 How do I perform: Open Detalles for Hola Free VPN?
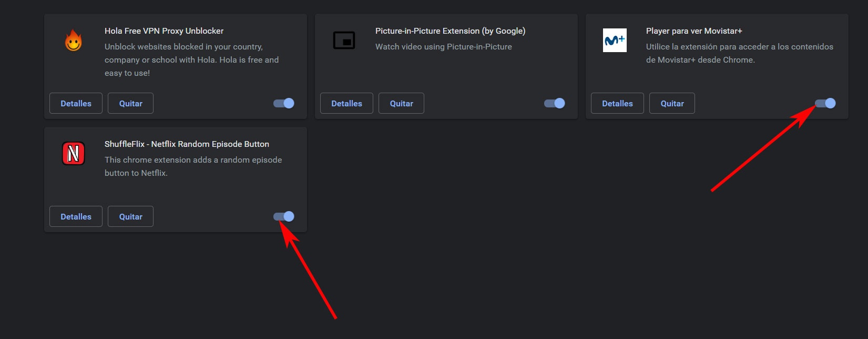[x=76, y=103]
